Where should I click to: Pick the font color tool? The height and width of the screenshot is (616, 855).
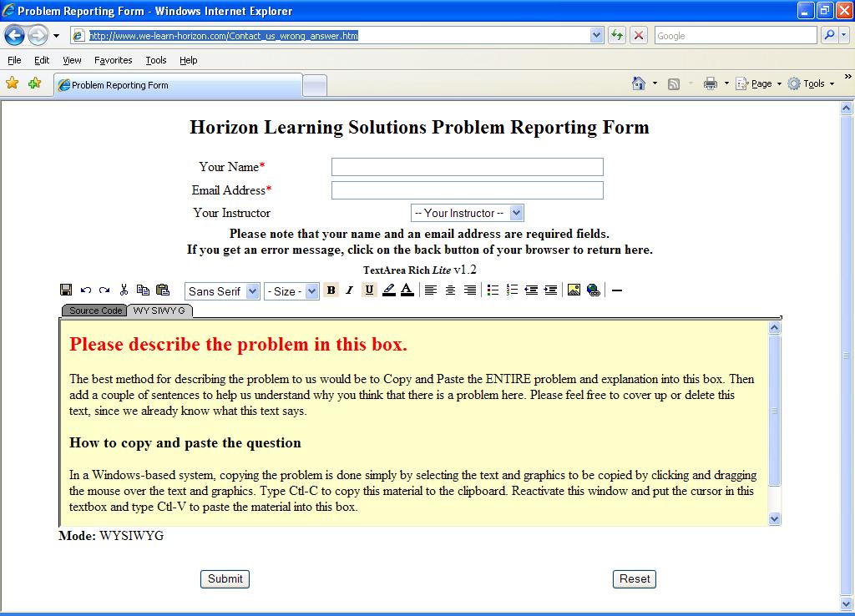coord(407,290)
